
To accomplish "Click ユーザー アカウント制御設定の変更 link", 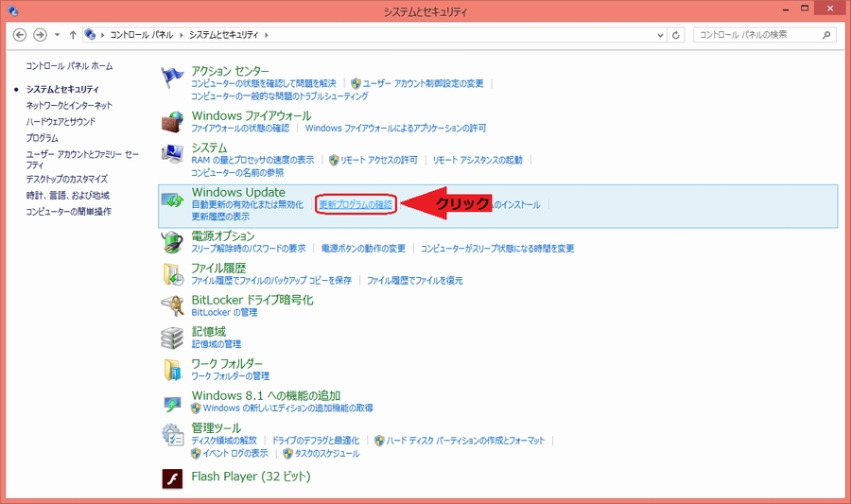I will click(423, 83).
